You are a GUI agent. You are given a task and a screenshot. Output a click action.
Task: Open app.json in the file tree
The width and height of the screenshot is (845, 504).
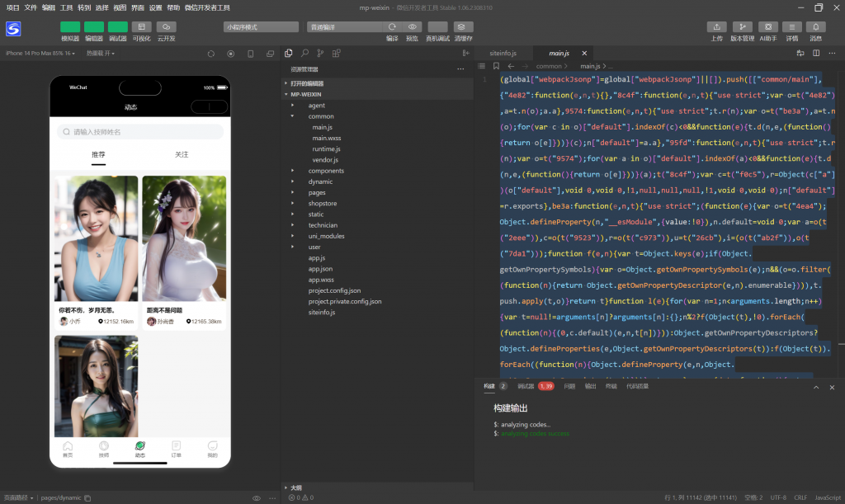[x=320, y=269]
